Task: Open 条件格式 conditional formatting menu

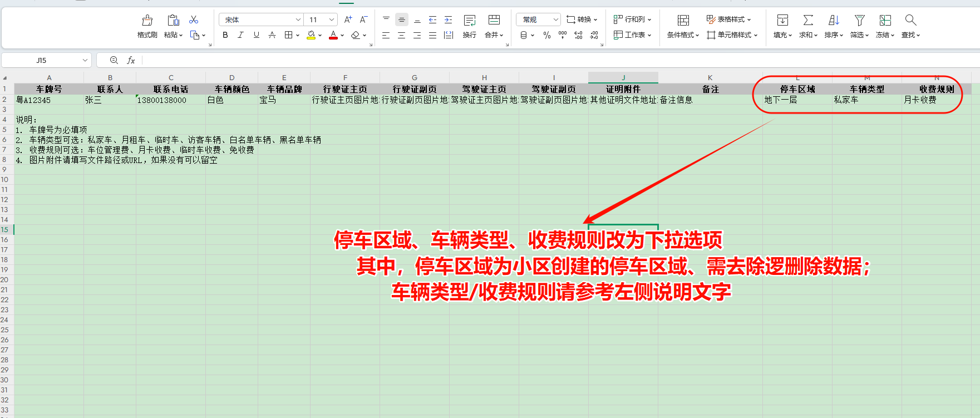Action: (683, 26)
